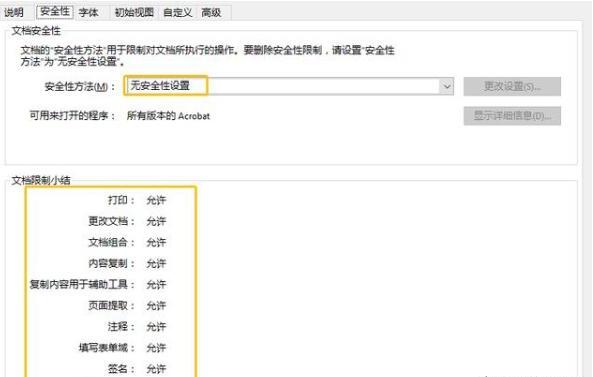Go to the 高级 tab

(211, 12)
